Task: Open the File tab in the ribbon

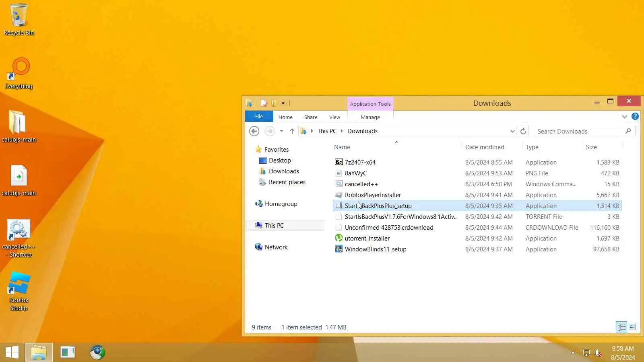Action: click(259, 117)
